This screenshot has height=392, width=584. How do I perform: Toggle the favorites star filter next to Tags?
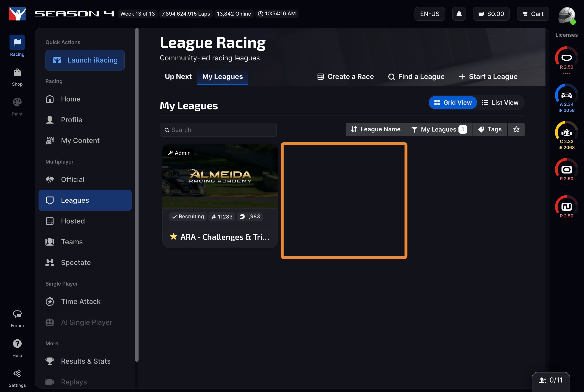[516, 129]
